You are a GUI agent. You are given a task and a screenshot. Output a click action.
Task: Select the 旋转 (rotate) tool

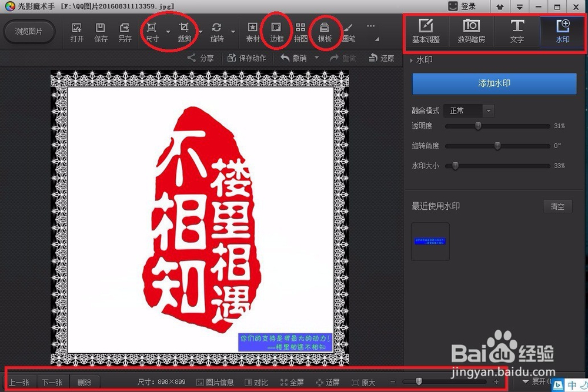(x=218, y=32)
